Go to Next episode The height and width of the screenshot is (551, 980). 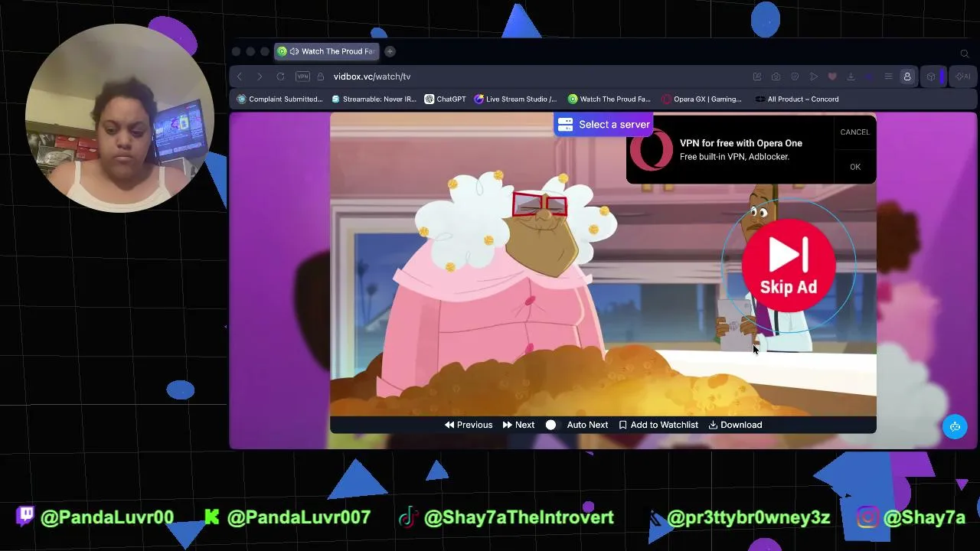[518, 425]
